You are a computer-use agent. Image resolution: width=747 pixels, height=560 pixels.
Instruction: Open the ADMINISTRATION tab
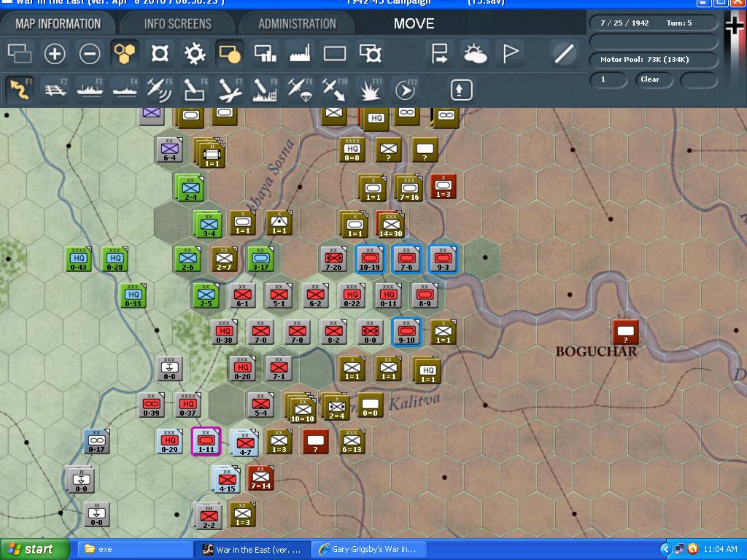pos(297,24)
